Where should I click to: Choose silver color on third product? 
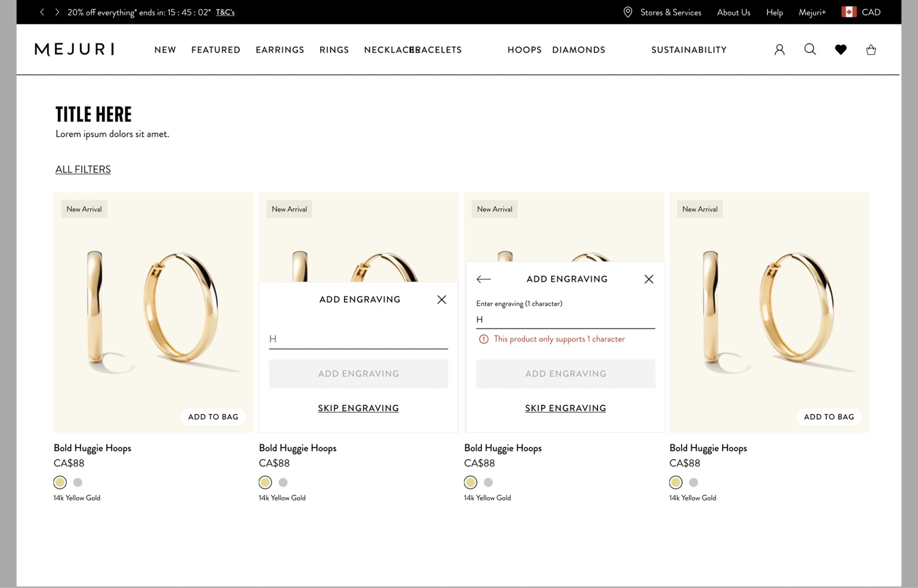(x=488, y=482)
